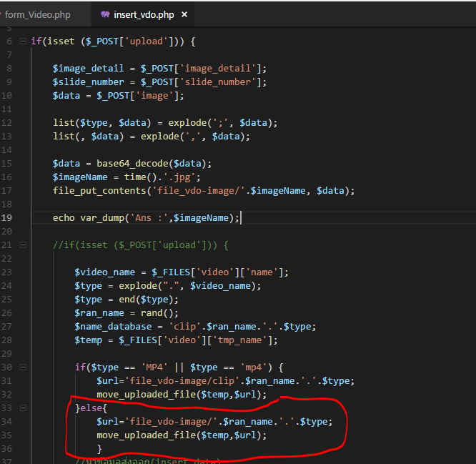Collapse the code block at line 6
The width and height of the screenshot is (476, 464).
pyautogui.click(x=24, y=41)
